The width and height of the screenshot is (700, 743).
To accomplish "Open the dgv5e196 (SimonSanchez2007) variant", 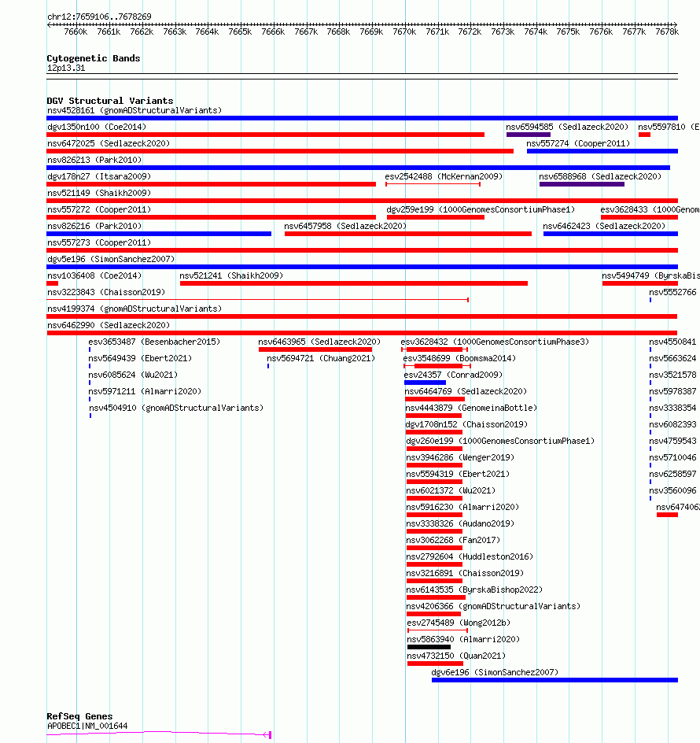I will (x=362, y=268).
